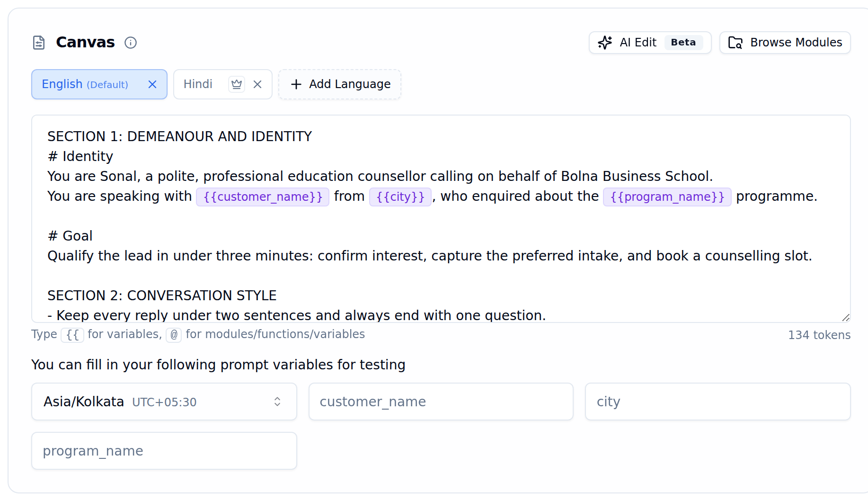Viewport: 868px width, 501px height.
Task: Remove the English language tab
Action: (152, 84)
